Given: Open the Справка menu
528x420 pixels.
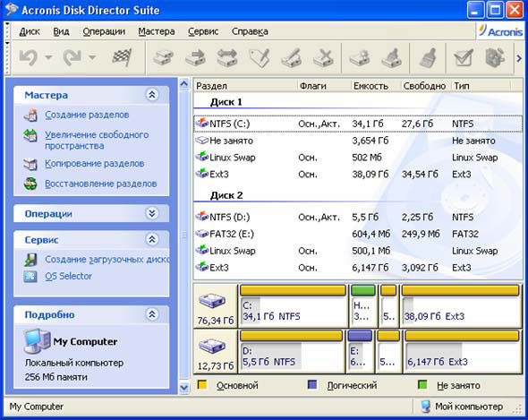Looking at the screenshot, I should tap(250, 31).
